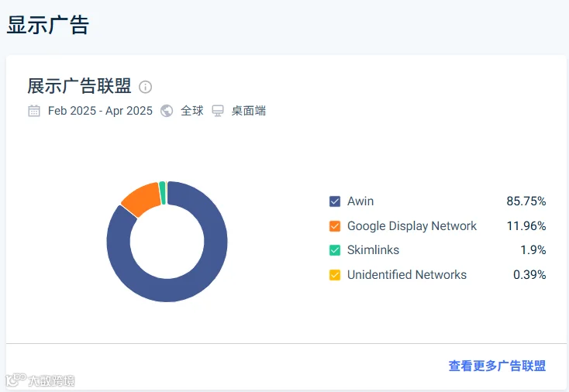
Task: Click the globe icon next to 全球
Action: [167, 111]
